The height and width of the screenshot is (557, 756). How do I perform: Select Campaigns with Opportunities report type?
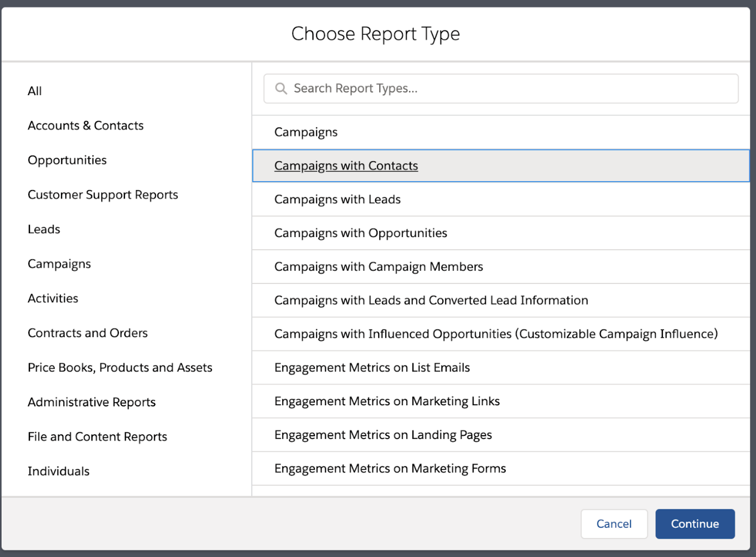coord(501,233)
